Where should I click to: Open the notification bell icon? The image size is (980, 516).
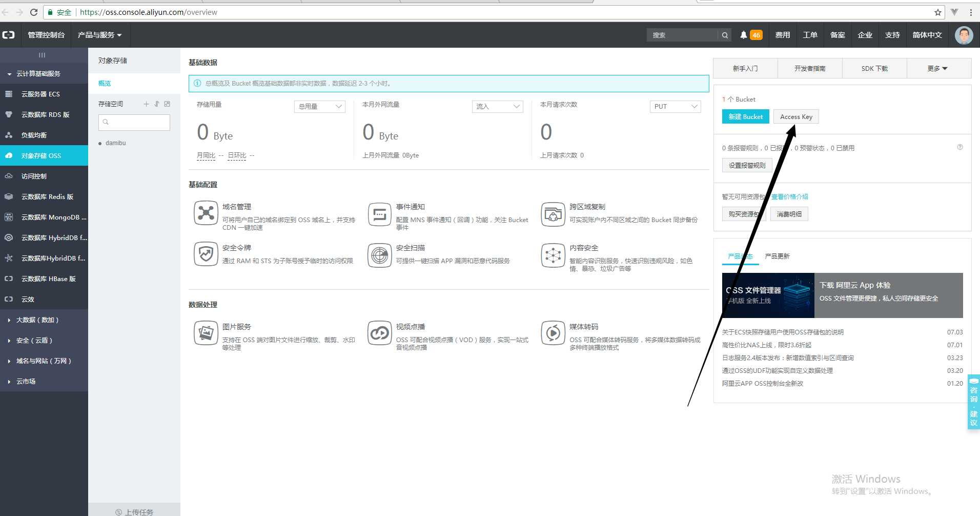[744, 35]
